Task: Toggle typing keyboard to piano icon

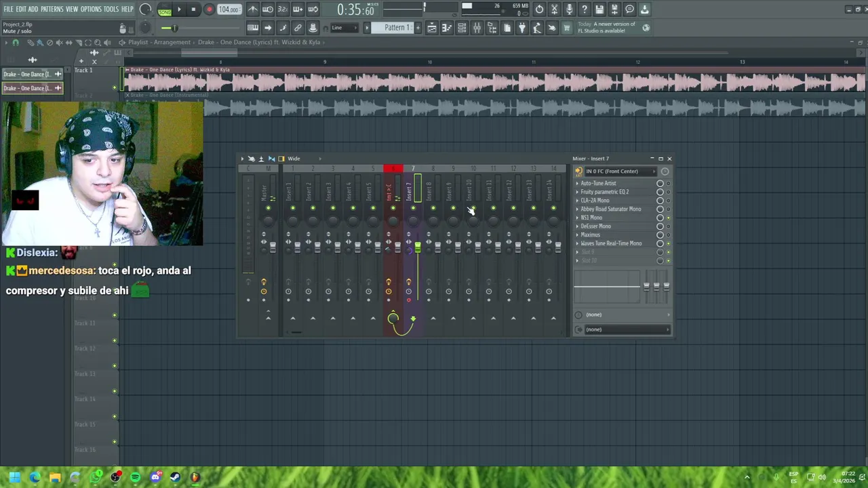Action: pyautogui.click(x=253, y=28)
